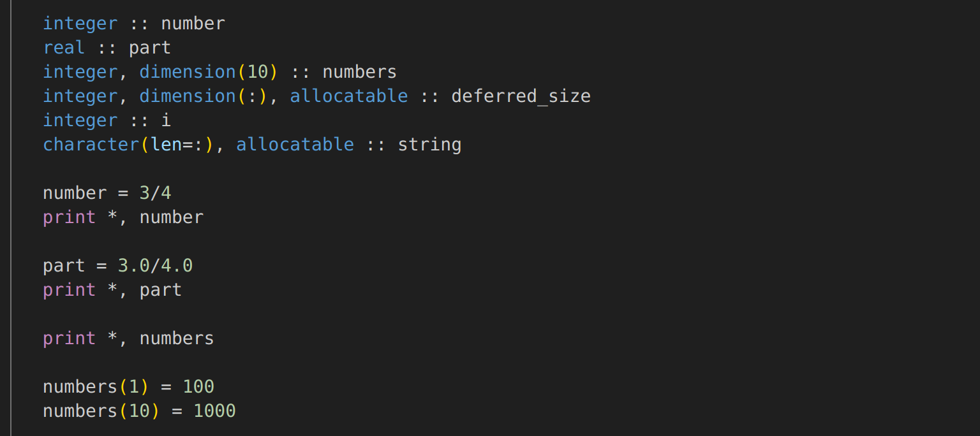The height and width of the screenshot is (436, 980).
Task: Click the '3.0/4.0' real division expression
Action: (155, 266)
